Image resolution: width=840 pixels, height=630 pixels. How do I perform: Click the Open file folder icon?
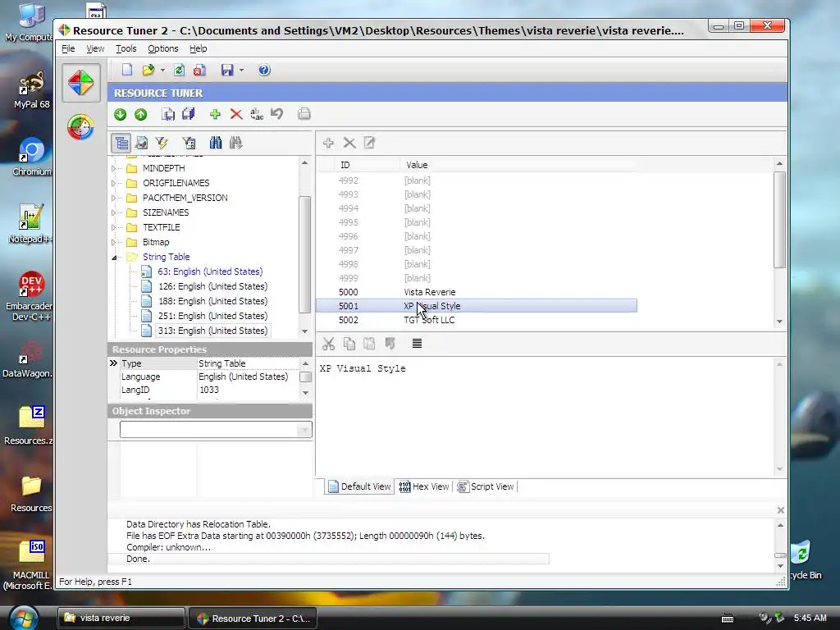[148, 70]
